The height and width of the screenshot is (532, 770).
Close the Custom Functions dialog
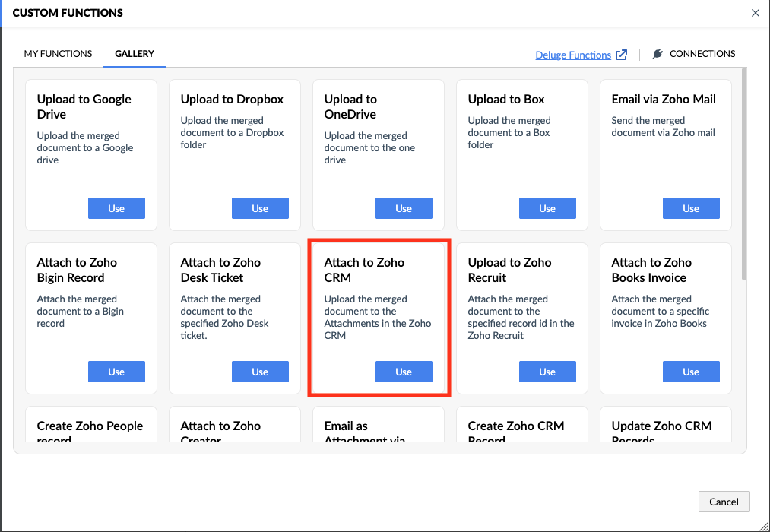tap(755, 13)
